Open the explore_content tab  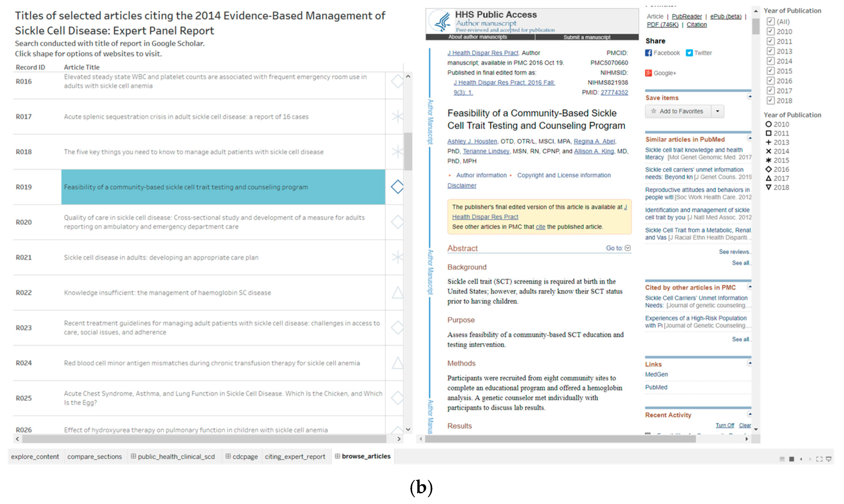[35, 456]
